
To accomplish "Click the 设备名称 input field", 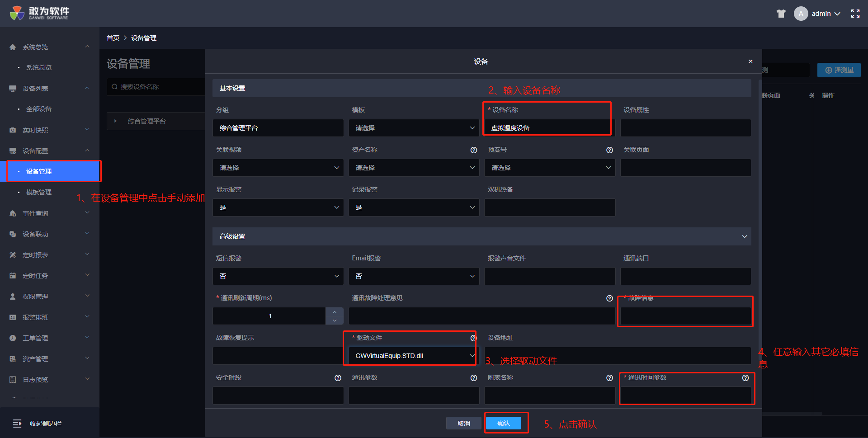I will coord(547,128).
